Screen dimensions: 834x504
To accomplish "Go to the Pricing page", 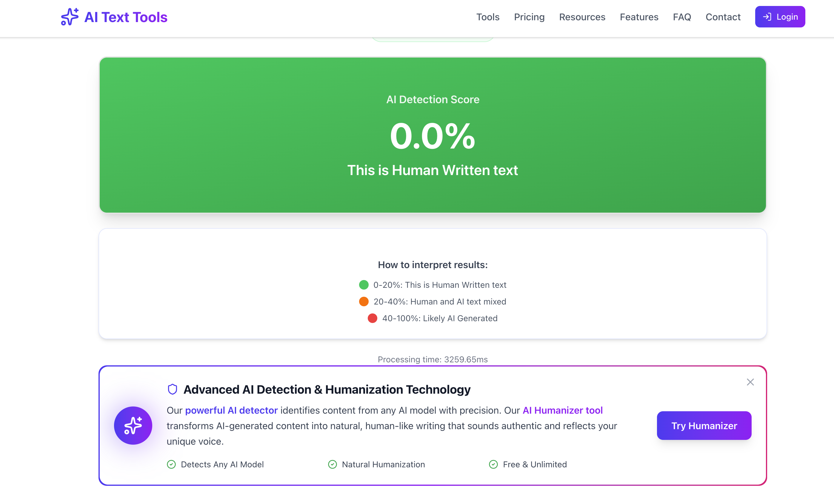I will point(529,17).
